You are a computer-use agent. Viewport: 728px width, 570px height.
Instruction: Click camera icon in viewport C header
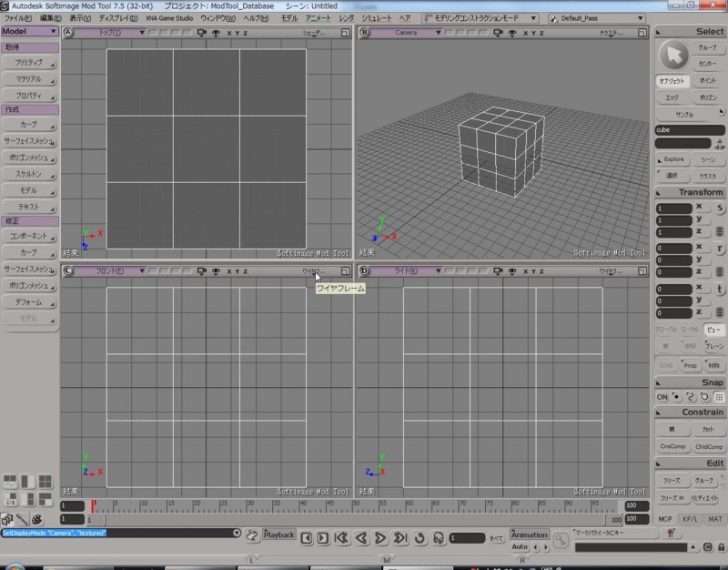click(x=201, y=270)
